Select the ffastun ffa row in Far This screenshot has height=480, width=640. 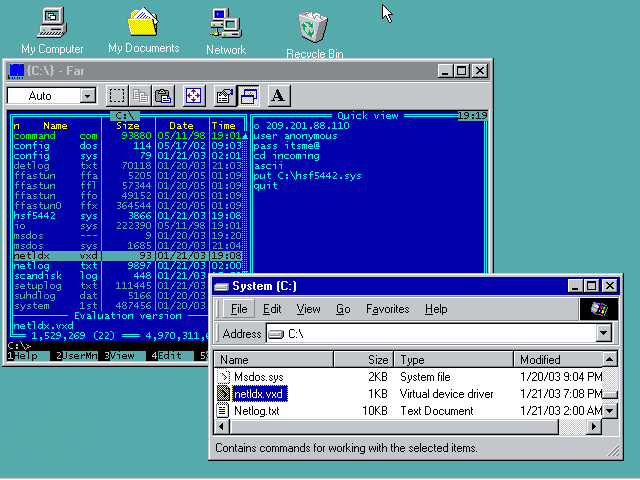[127, 176]
